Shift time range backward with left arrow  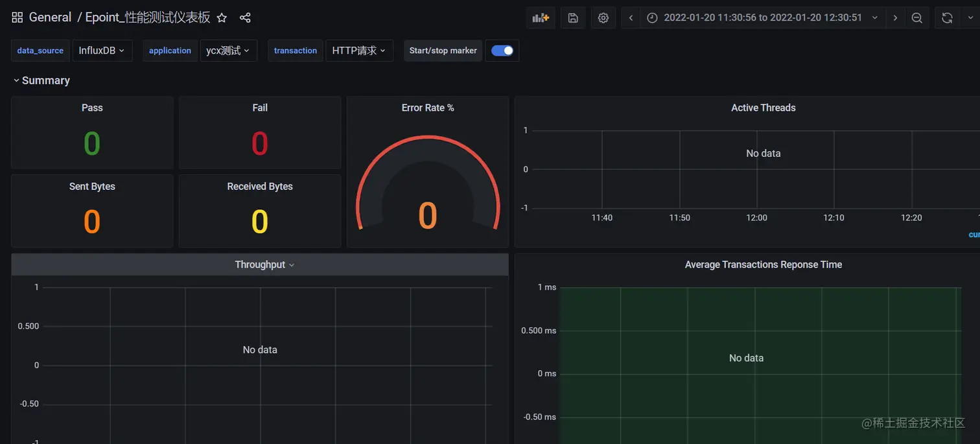(631, 18)
